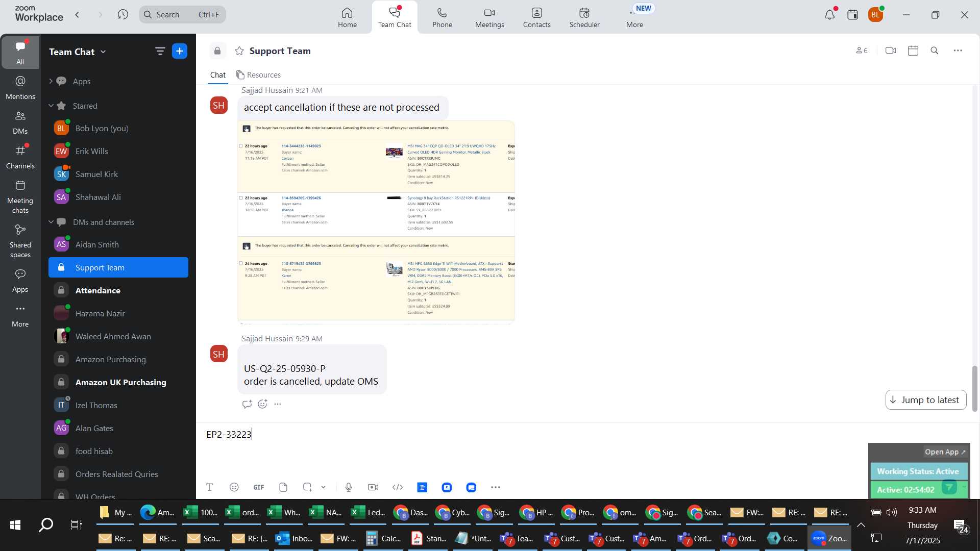Switch to the Home tab

point(347,17)
